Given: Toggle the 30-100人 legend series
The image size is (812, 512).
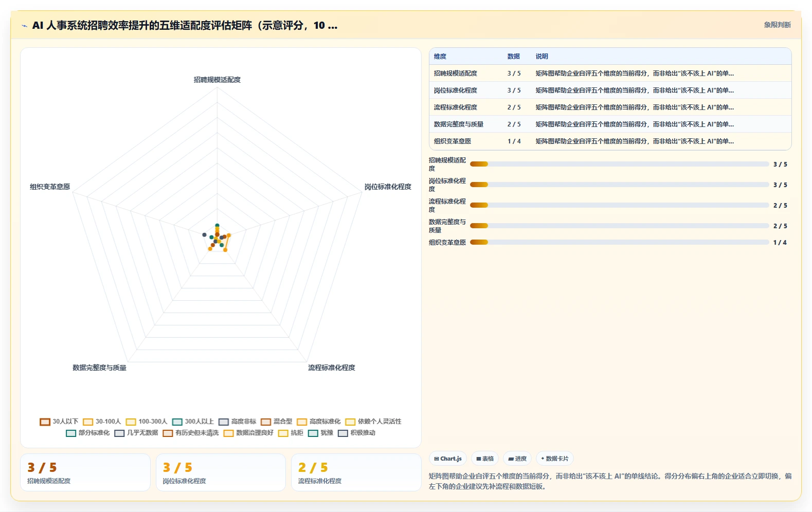Looking at the screenshot, I should (x=102, y=422).
